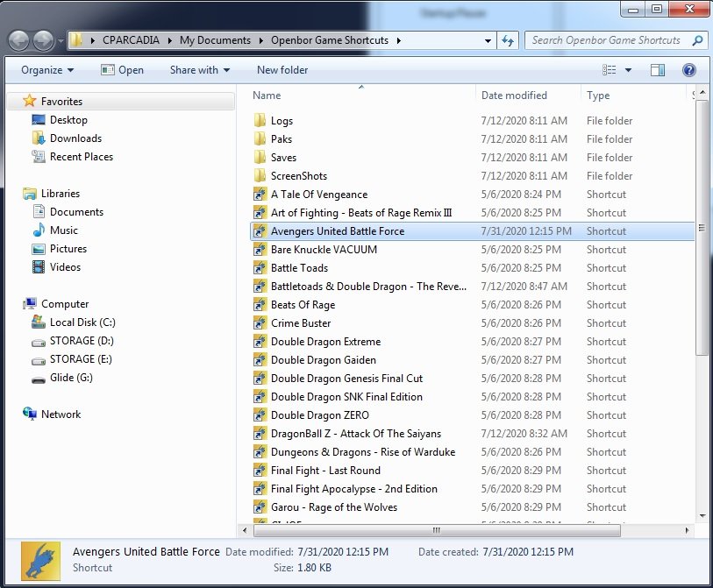
Task: Open the Share with dropdown menu
Action: (x=200, y=70)
